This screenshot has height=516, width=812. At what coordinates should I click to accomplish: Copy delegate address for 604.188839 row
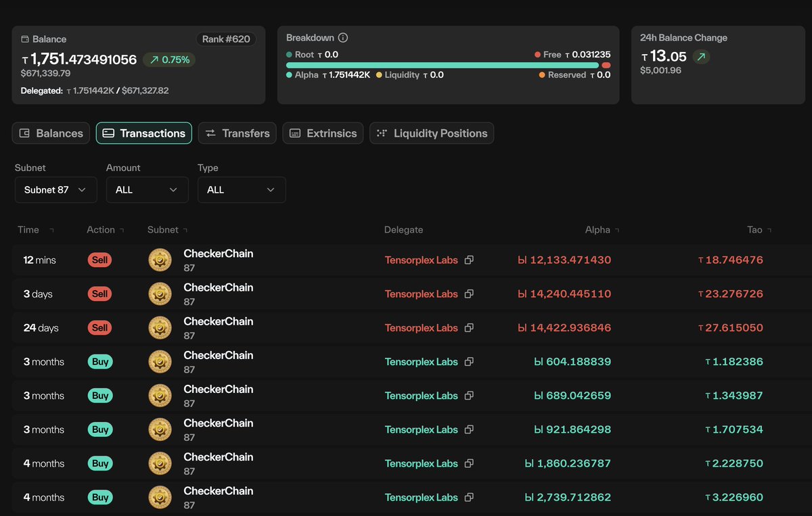coord(469,362)
